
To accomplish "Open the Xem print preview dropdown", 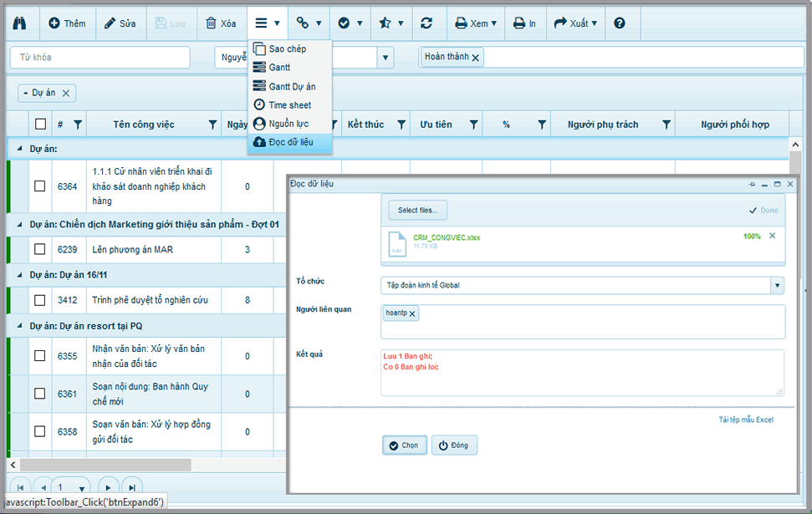I will (x=475, y=23).
